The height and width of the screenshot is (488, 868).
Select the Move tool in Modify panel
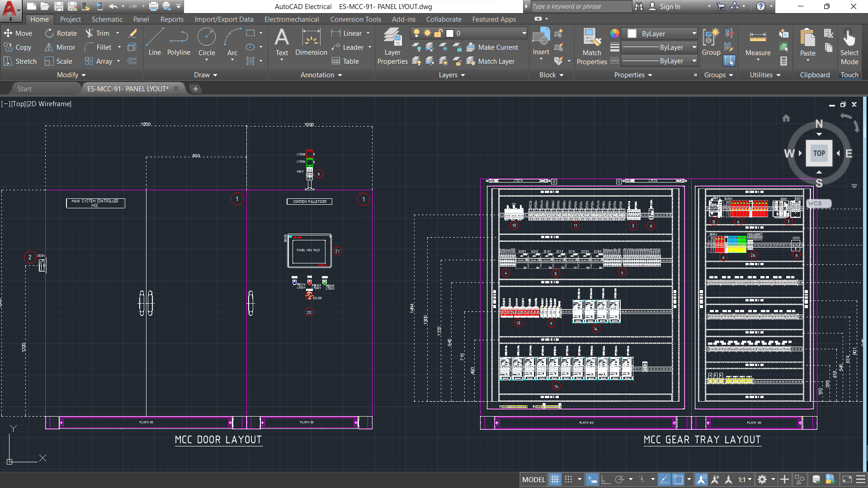[18, 33]
